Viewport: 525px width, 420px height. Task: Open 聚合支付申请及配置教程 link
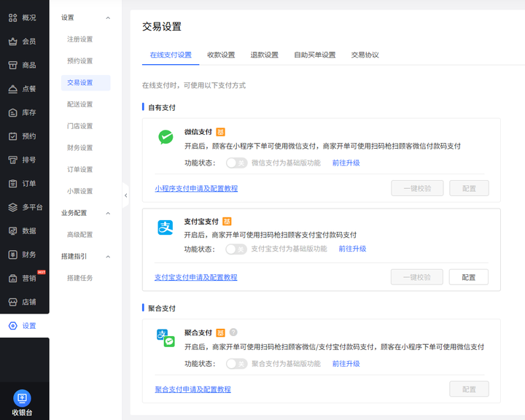tap(192, 389)
